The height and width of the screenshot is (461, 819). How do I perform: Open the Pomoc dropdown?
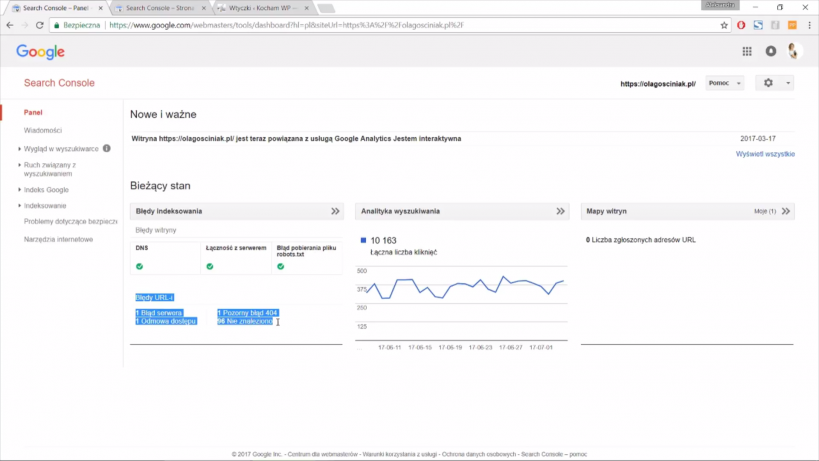tap(724, 83)
